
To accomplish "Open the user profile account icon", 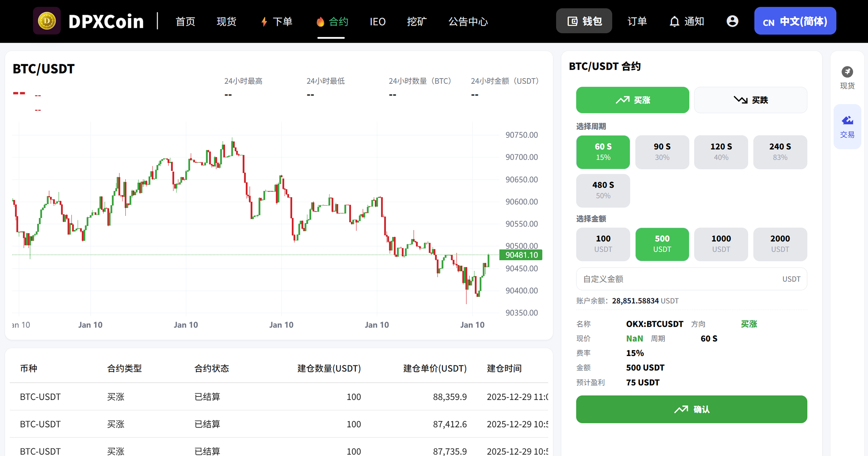I will [732, 21].
